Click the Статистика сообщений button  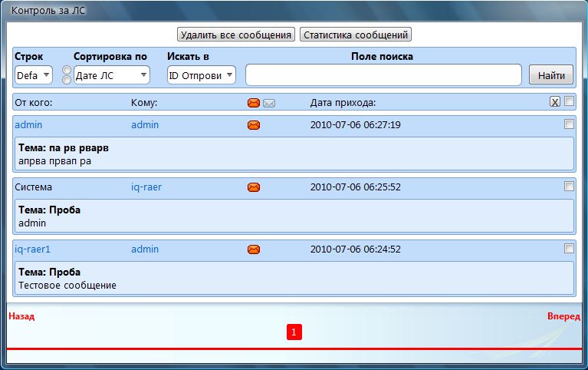[x=356, y=35]
